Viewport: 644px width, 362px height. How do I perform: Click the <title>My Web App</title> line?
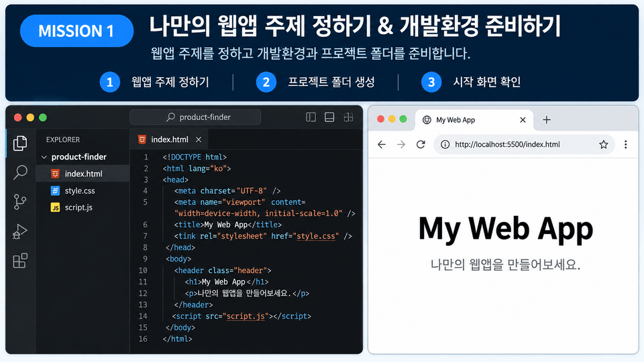[x=228, y=225]
